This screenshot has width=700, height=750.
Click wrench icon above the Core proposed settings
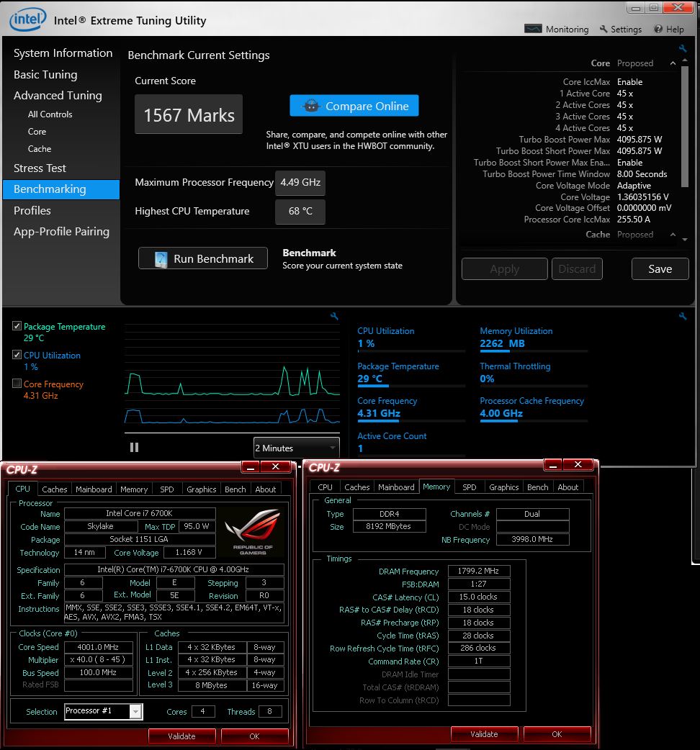[683, 48]
